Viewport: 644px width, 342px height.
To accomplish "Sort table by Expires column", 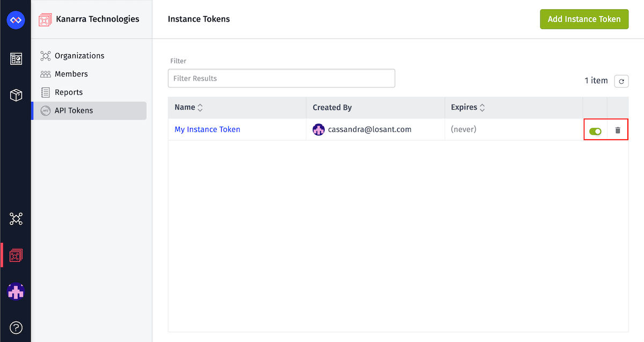I will click(468, 107).
